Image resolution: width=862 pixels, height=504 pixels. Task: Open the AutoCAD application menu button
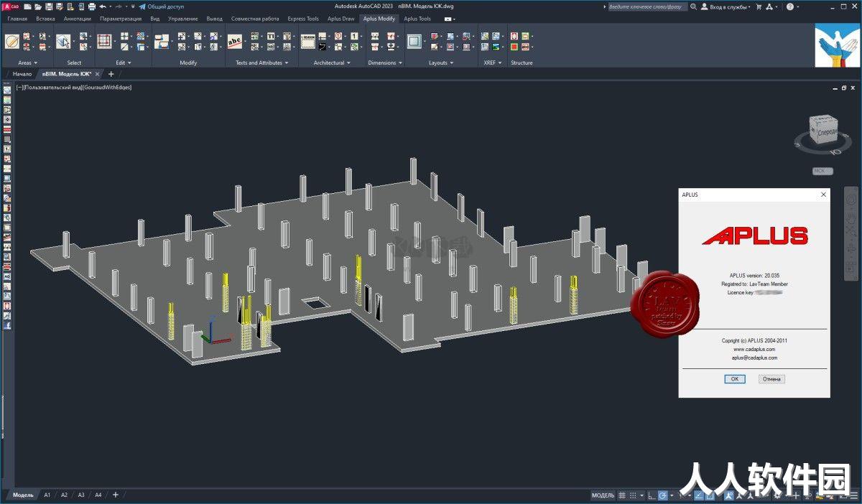[x=11, y=6]
